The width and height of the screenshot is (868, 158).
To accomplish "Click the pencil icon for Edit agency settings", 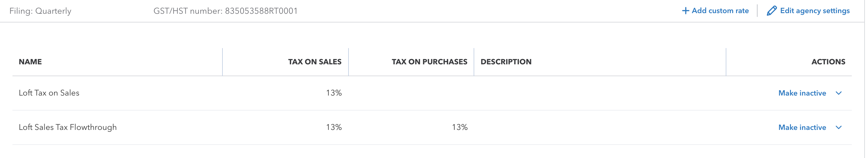I will click(771, 11).
